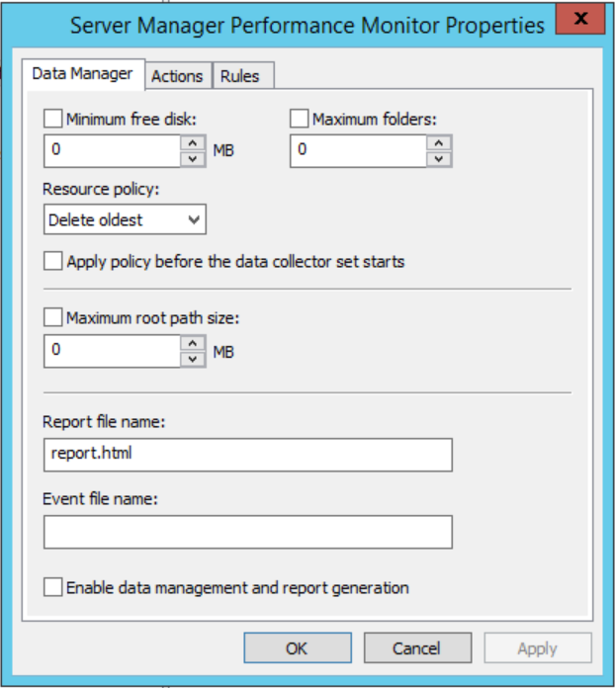Check the Maximum folders option
This screenshot has height=688, width=616.
tap(300, 120)
